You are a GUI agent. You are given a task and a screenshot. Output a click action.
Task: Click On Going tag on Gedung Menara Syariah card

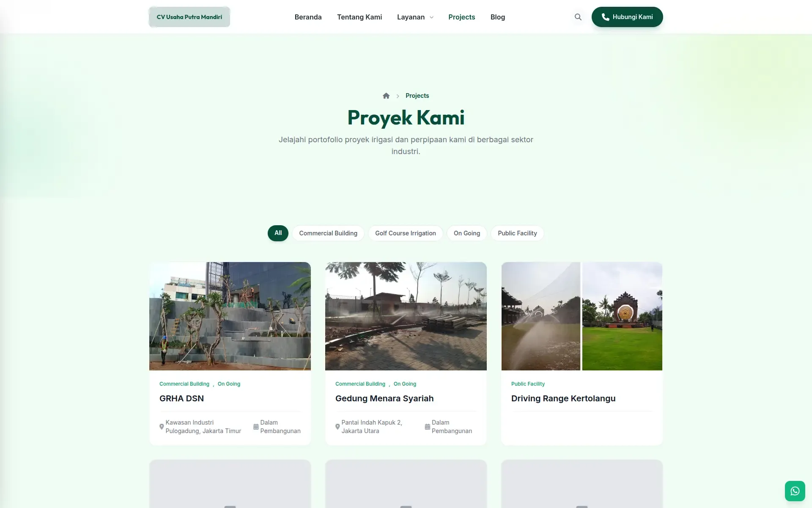(x=405, y=384)
